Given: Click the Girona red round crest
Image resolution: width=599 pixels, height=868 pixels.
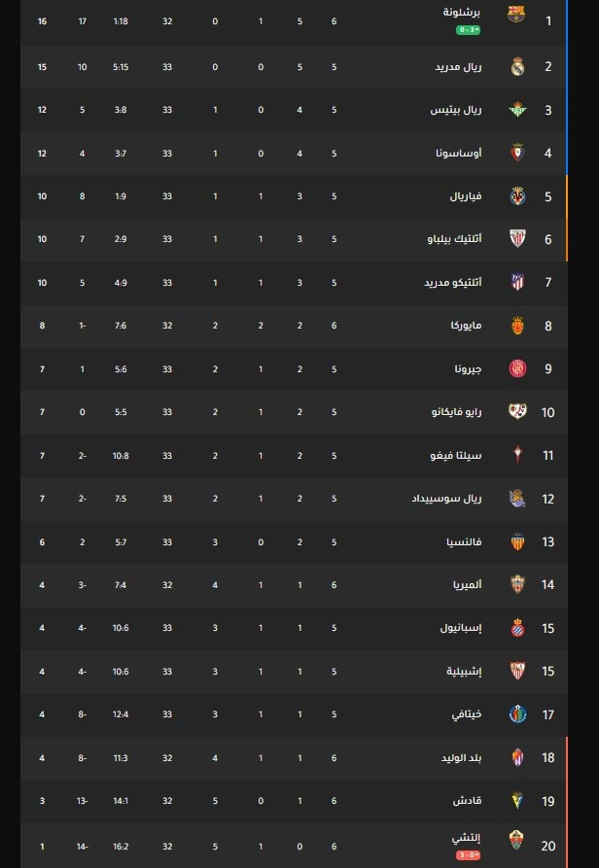Looking at the screenshot, I should 517,368.
